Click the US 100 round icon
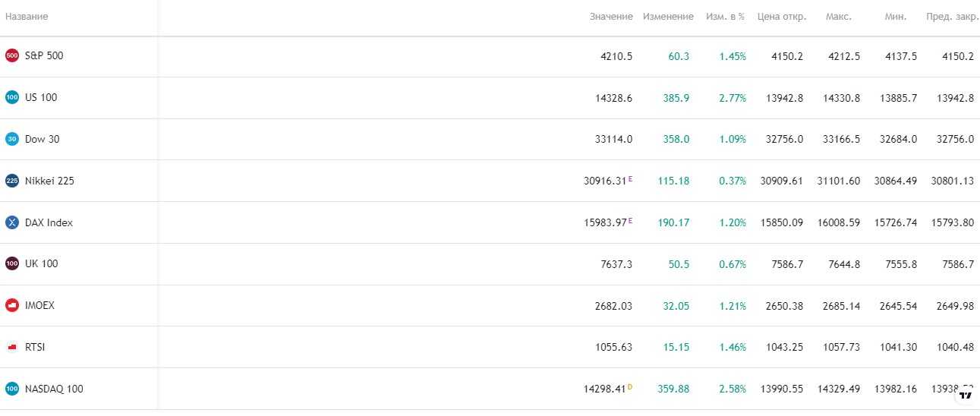This screenshot has height=416, width=980. pyautogui.click(x=12, y=97)
